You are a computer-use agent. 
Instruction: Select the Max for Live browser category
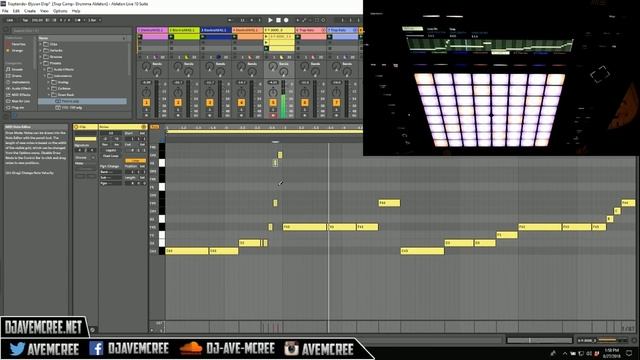(x=18, y=101)
